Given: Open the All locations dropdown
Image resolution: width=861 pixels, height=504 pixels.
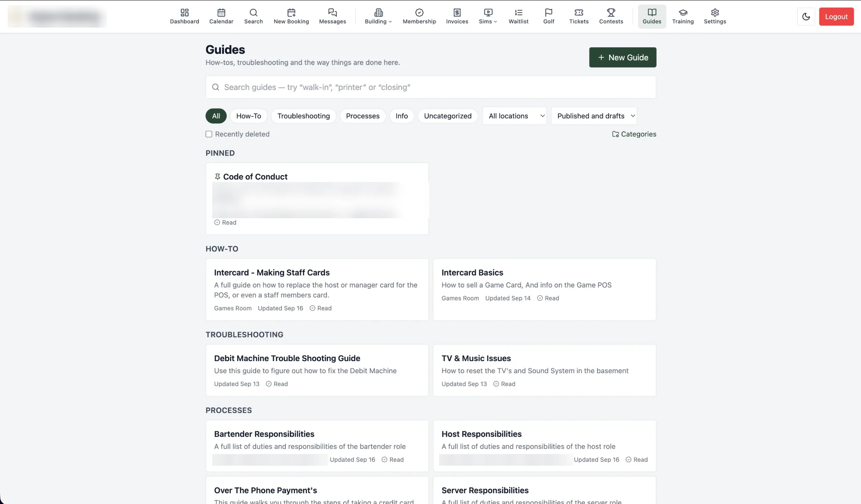Looking at the screenshot, I should (514, 116).
